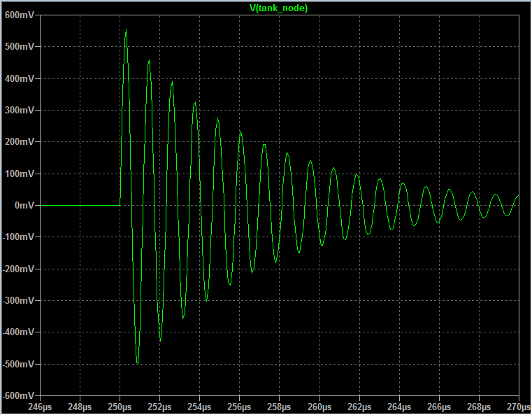532x415 pixels.
Task: Click the 246µs time axis label
Action: tap(40, 407)
